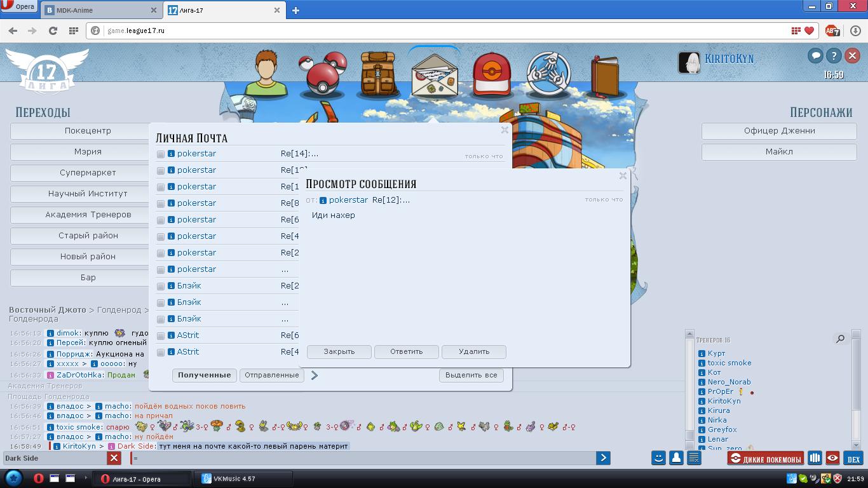The width and height of the screenshot is (868, 488).
Task: Open the envelope mail icon in header
Action: 435,74
